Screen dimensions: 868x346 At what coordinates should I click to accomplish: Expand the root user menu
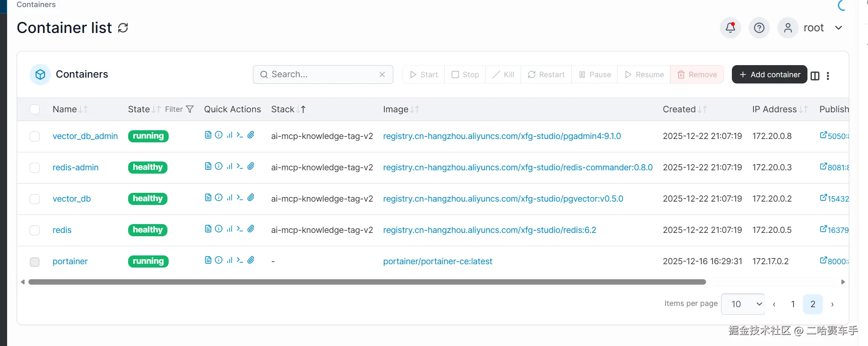[838, 28]
